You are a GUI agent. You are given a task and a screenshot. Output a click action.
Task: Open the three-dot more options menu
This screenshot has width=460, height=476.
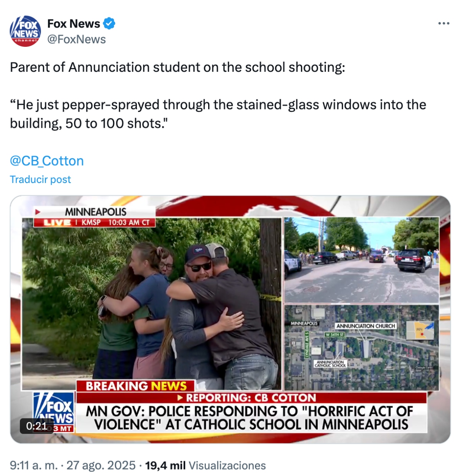(444, 23)
